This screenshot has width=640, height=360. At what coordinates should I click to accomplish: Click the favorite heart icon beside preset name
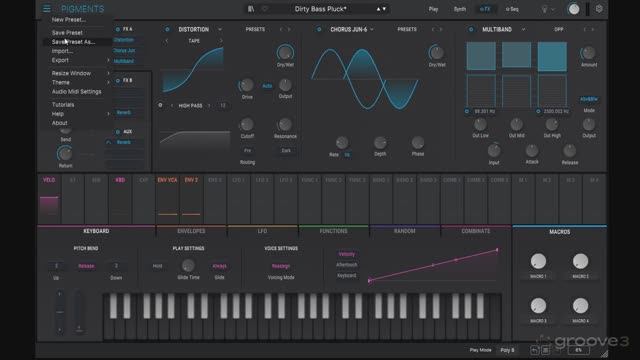[x=265, y=9]
